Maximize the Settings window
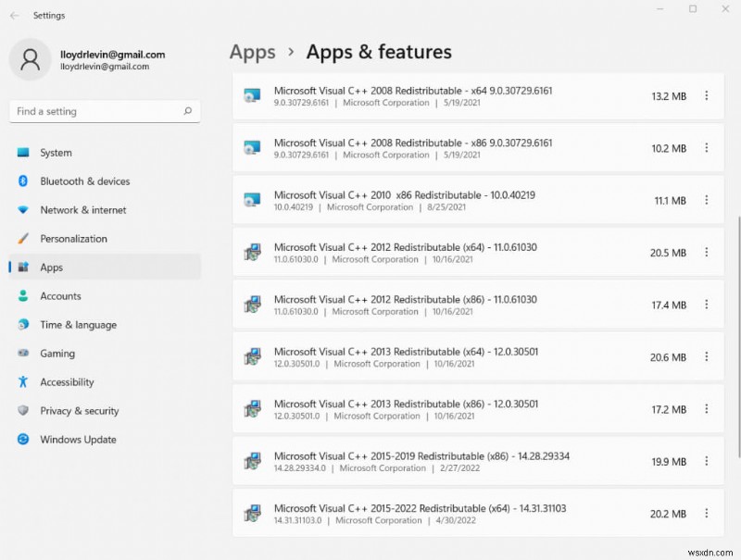Image resolution: width=741 pixels, height=560 pixels. 693,9
